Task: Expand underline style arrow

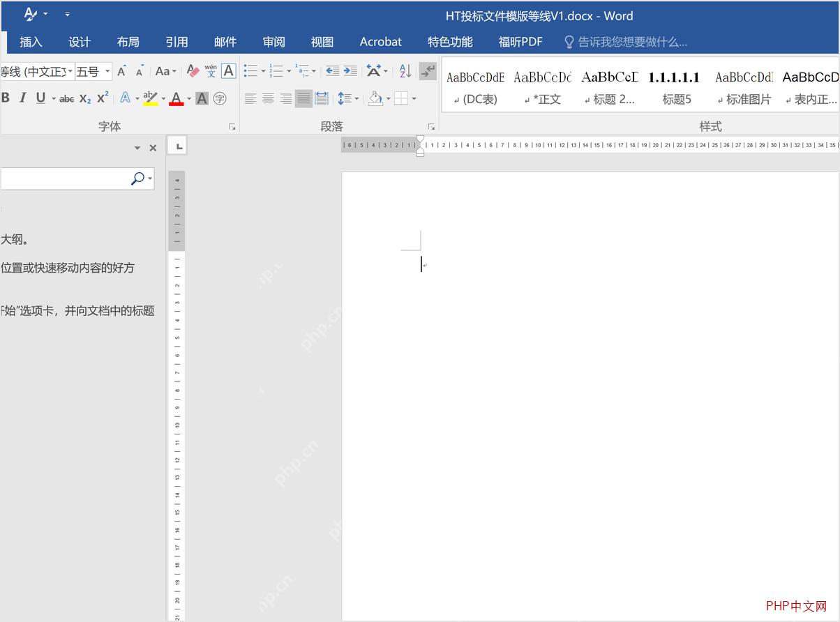Action: coord(54,99)
